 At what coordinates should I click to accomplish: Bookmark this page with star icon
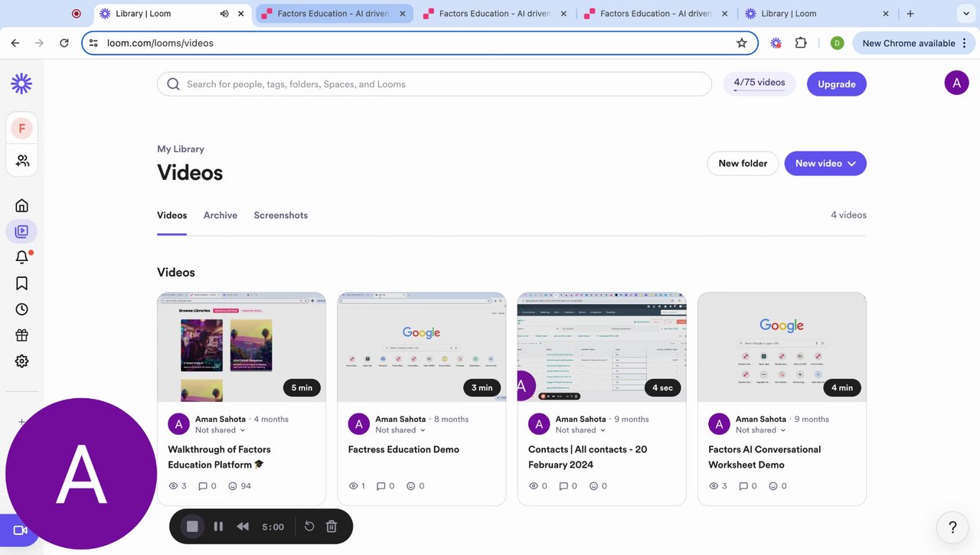pyautogui.click(x=741, y=43)
